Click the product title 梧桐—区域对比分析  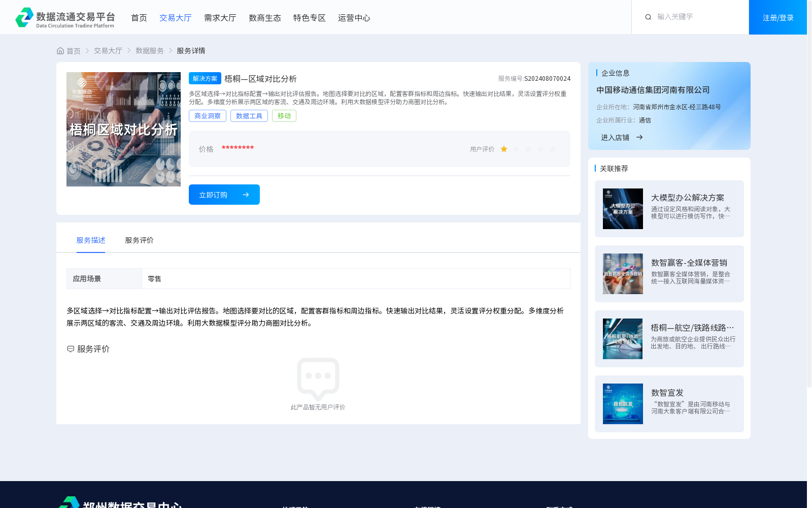tap(260, 79)
